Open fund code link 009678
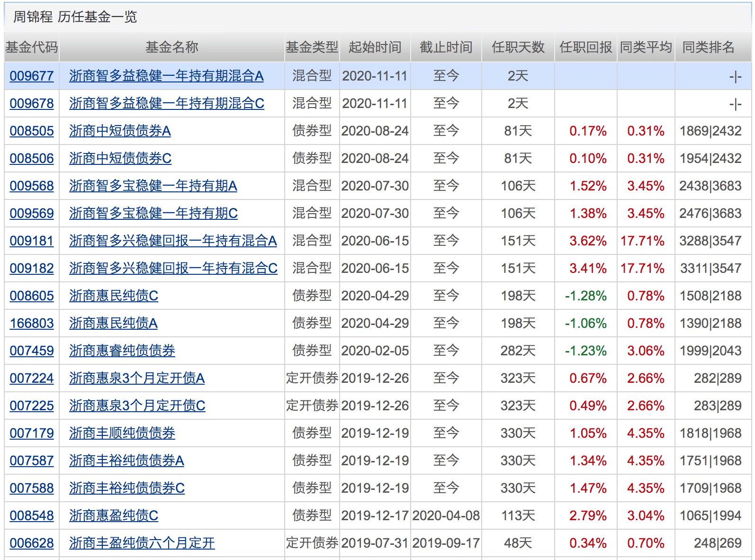The height and width of the screenshot is (560, 755). coord(32,103)
